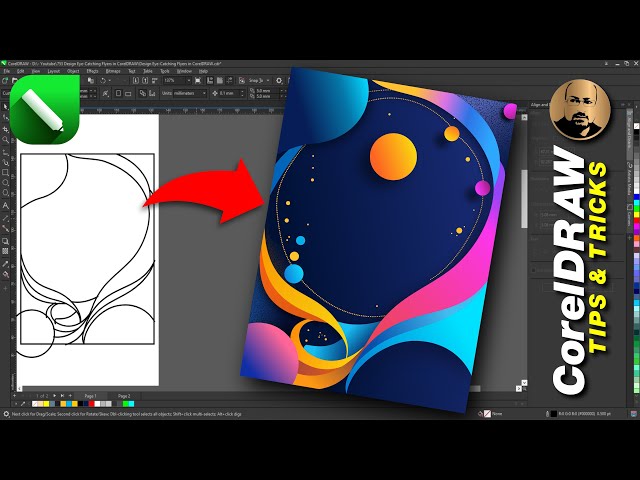This screenshot has height=480, width=640.
Task: Click the status bar gear icon
Action: [x=6, y=414]
